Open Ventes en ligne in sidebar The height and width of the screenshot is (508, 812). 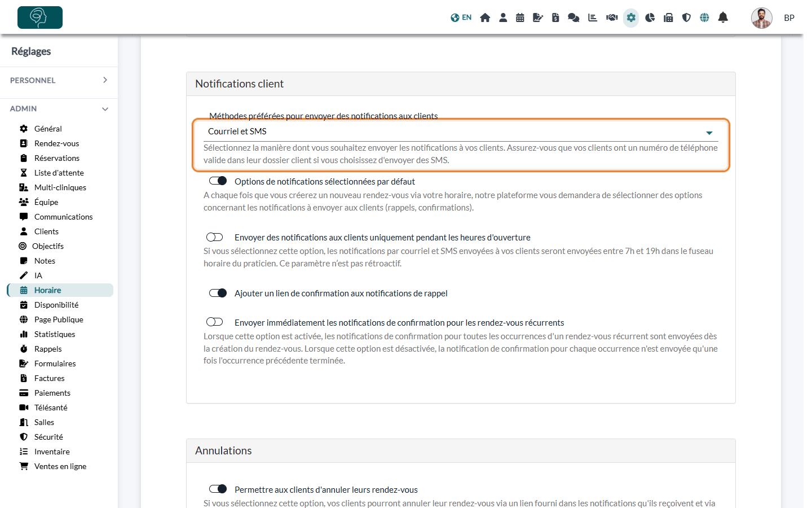click(60, 466)
